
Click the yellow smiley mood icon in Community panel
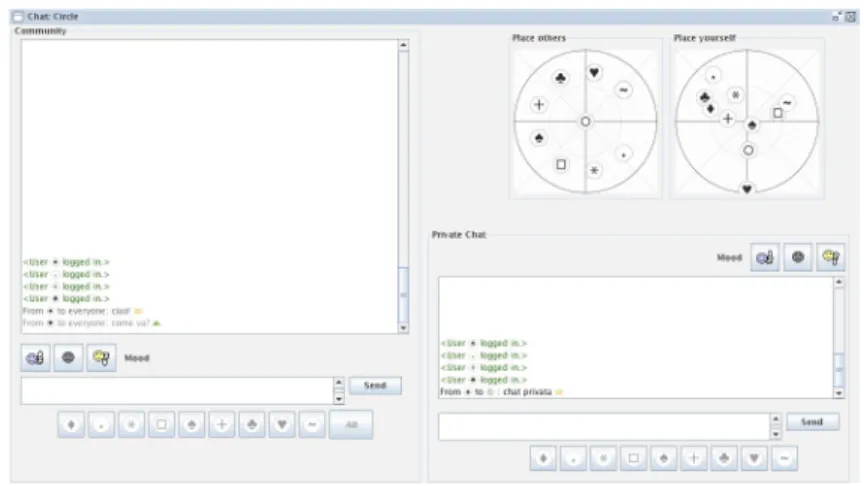(x=101, y=358)
